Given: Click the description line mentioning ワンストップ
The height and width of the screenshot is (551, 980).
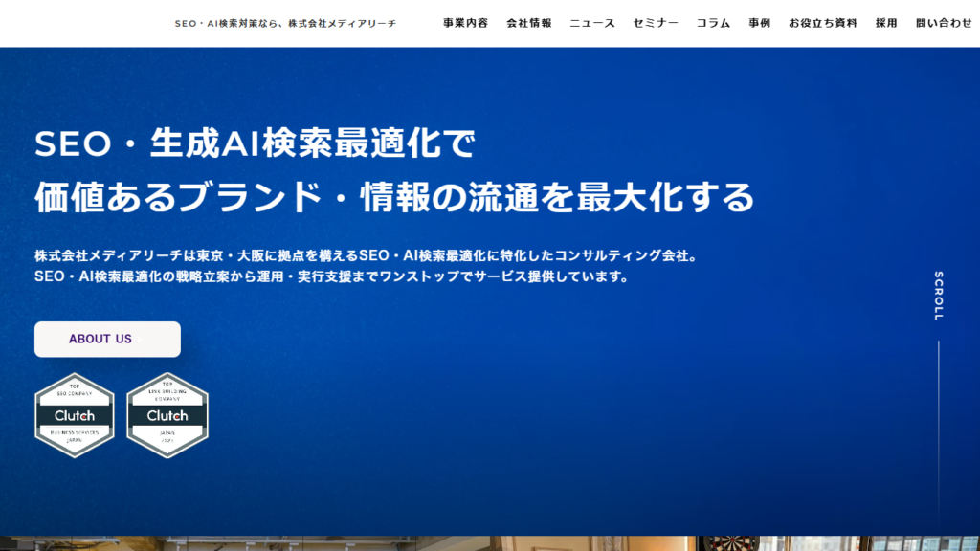Looking at the screenshot, I should pos(331,276).
